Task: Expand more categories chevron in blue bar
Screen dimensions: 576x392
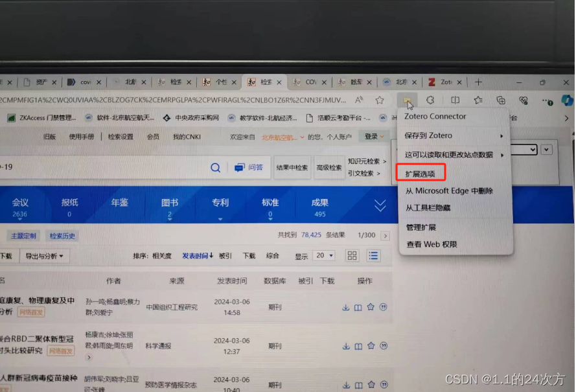Action: coord(380,206)
